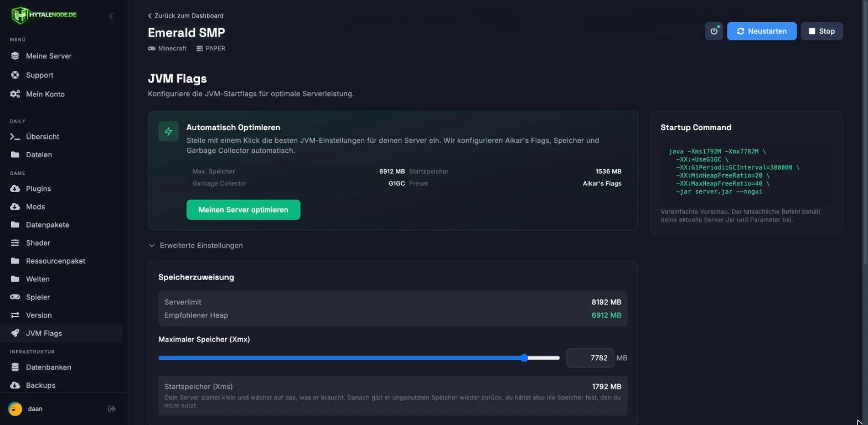This screenshot has width=868, height=425.
Task: Click the Backups cloud icon
Action: (x=15, y=385)
